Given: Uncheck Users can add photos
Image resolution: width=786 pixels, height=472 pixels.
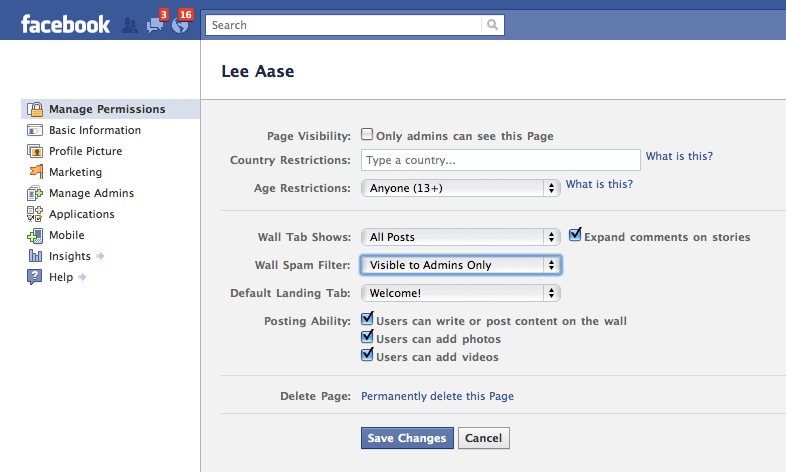Looking at the screenshot, I should tap(368, 339).
